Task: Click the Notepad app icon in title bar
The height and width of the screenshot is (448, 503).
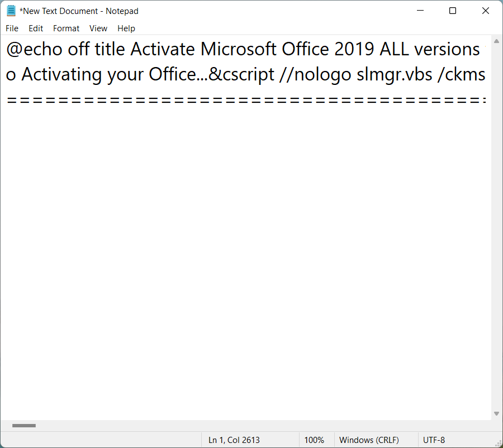Action: tap(11, 11)
